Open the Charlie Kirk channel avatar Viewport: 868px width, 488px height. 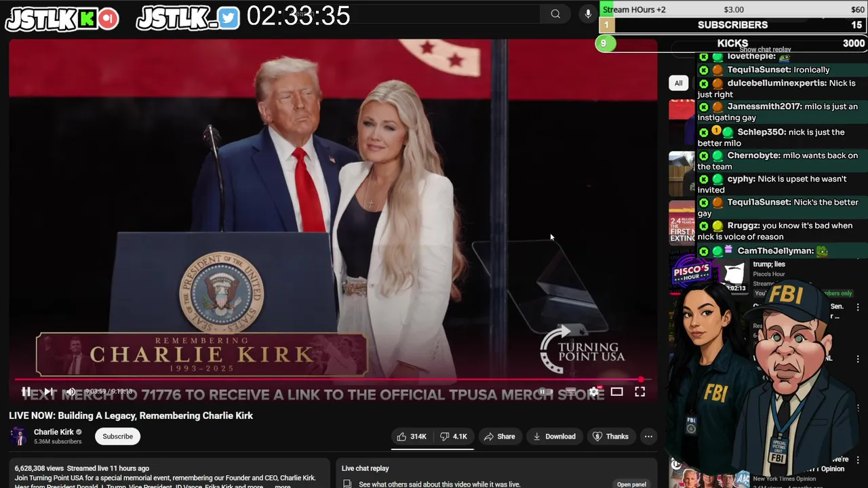point(18,436)
